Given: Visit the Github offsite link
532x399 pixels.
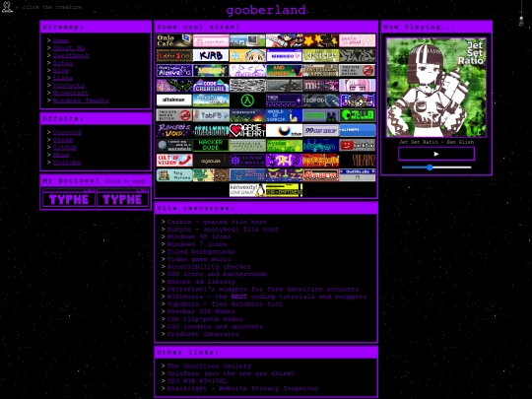Looking at the screenshot, I should click(x=65, y=147).
